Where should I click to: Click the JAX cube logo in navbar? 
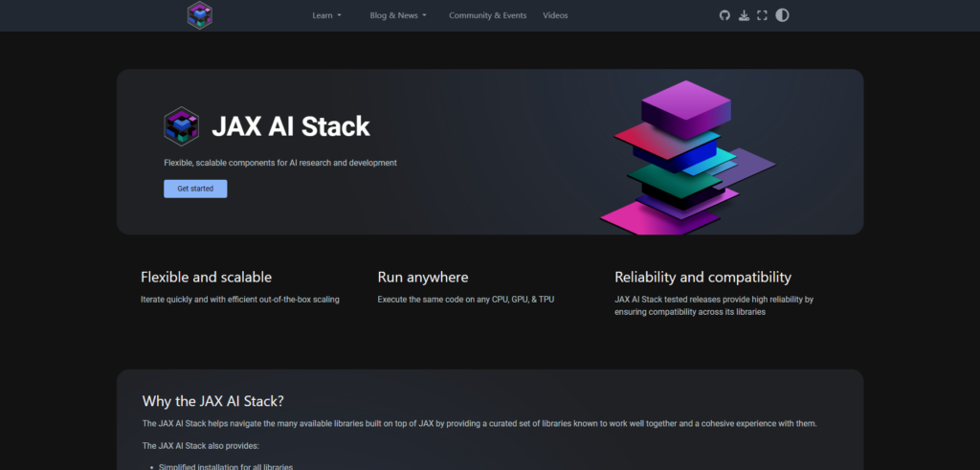coord(200,15)
